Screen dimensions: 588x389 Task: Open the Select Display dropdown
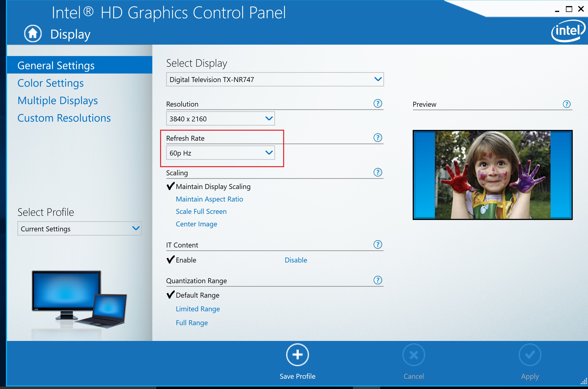coord(275,79)
